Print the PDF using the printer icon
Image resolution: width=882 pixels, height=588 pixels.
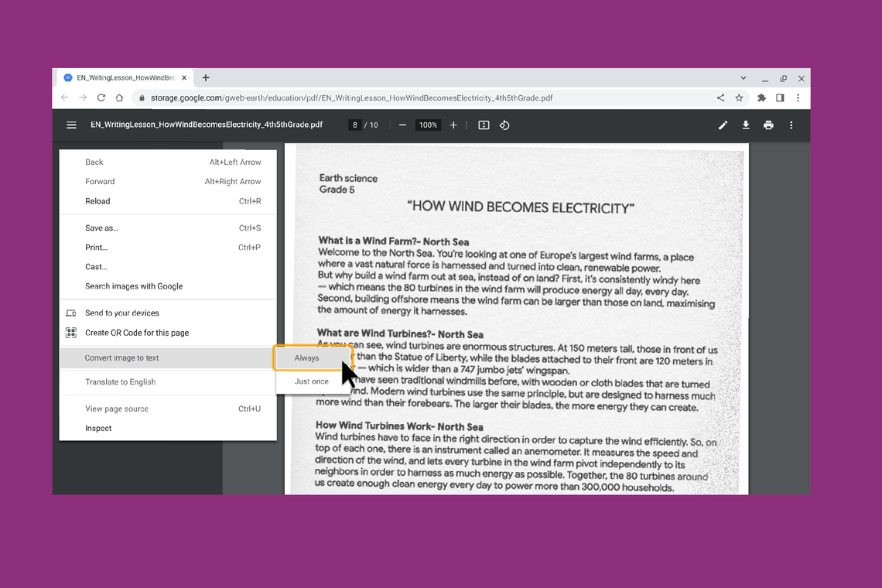coord(768,125)
